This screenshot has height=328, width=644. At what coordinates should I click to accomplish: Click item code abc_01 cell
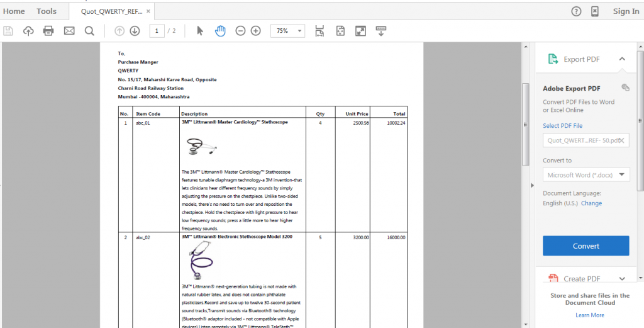143,123
